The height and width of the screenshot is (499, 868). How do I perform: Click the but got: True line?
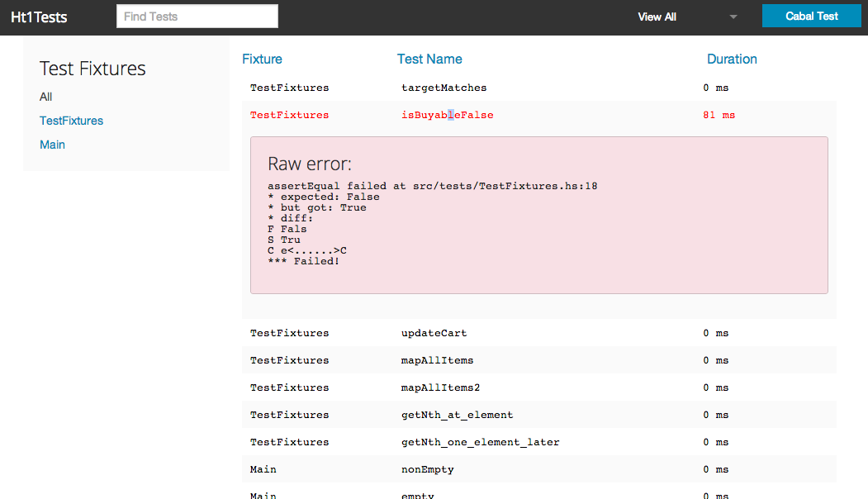tap(316, 207)
